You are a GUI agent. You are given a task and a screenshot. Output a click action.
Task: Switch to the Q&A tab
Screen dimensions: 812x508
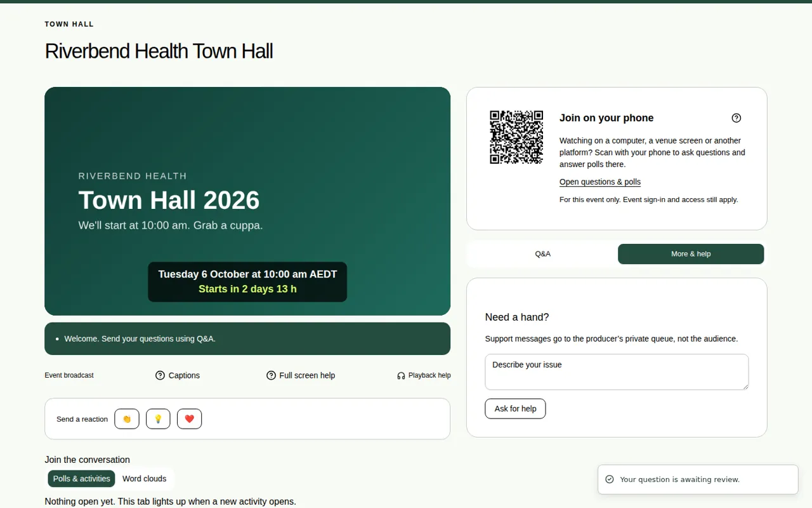pos(543,254)
